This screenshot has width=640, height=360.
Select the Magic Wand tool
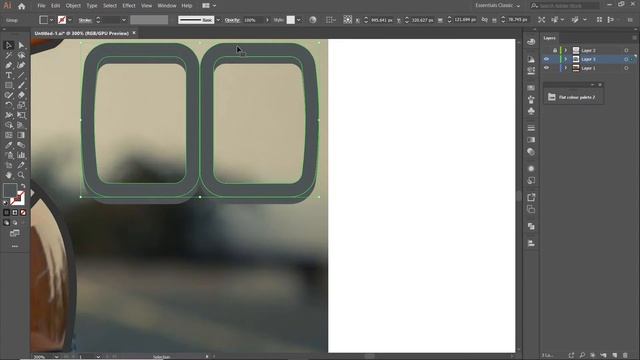9,55
